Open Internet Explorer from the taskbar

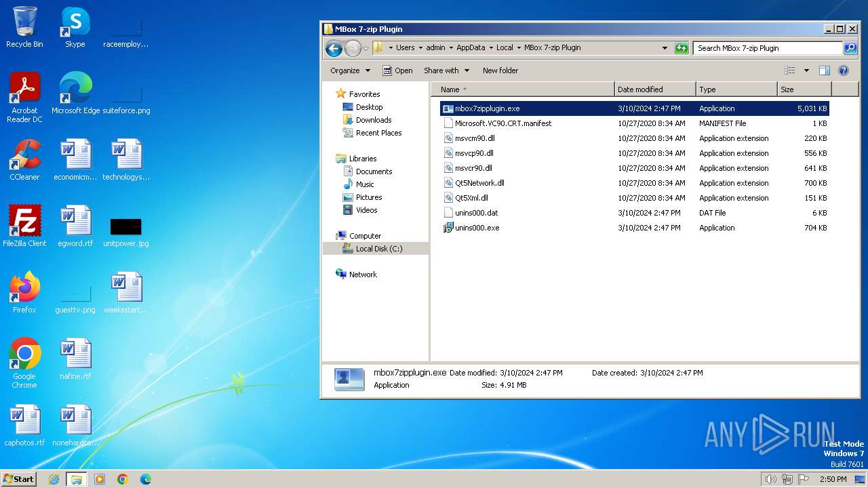54,479
